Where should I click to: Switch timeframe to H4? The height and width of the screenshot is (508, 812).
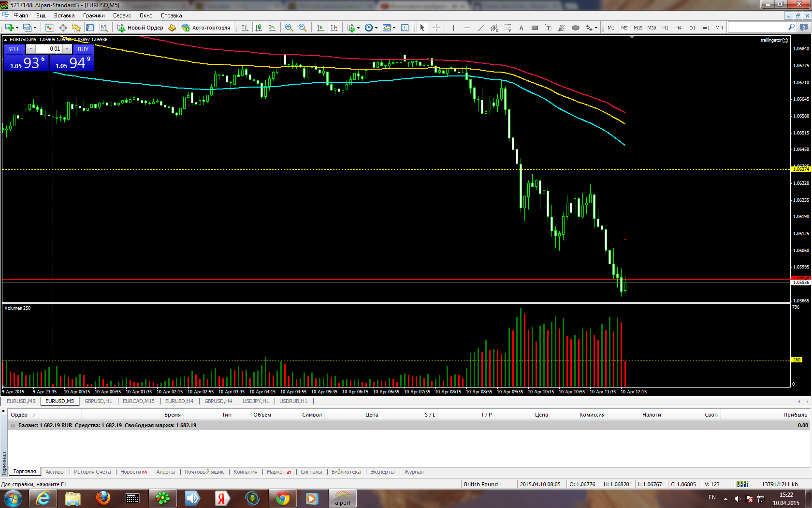(679, 28)
